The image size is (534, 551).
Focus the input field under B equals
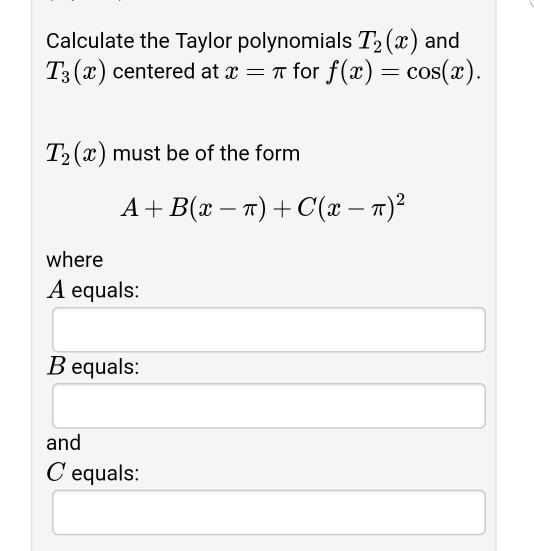269,406
